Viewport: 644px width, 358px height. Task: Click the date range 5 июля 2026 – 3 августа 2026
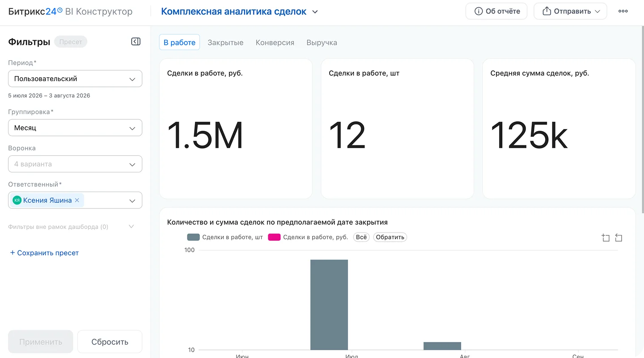click(49, 96)
